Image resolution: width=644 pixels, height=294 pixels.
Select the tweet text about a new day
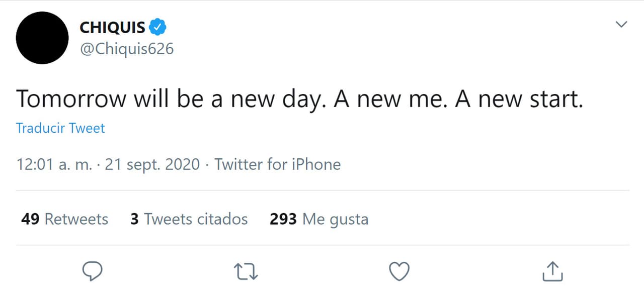click(300, 99)
